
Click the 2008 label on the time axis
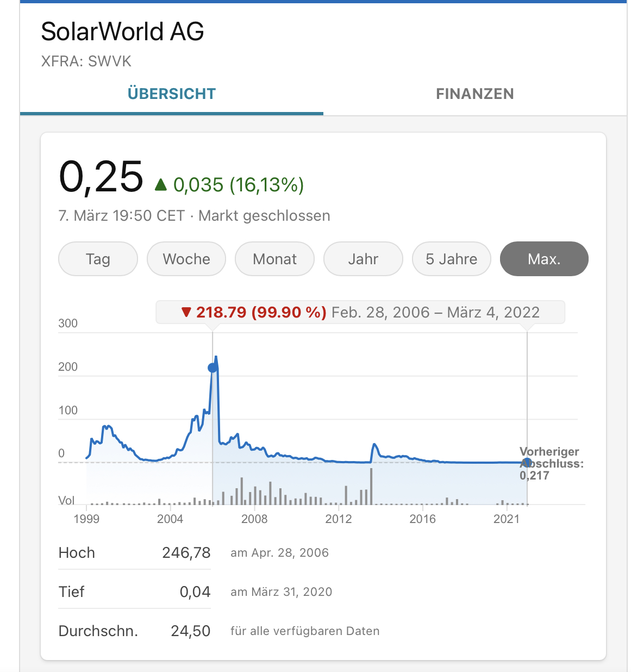[254, 519]
